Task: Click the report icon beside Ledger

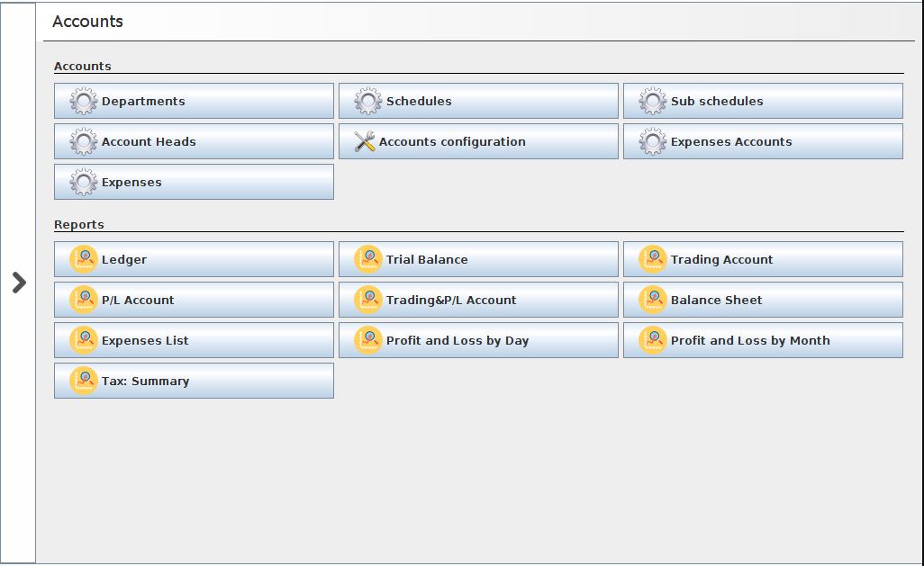Action: point(84,260)
